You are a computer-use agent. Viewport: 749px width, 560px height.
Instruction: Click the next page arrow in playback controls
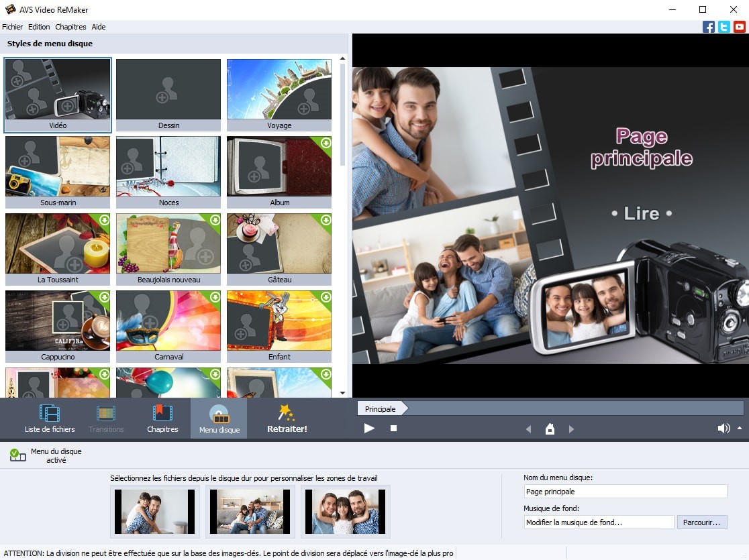pyautogui.click(x=571, y=428)
